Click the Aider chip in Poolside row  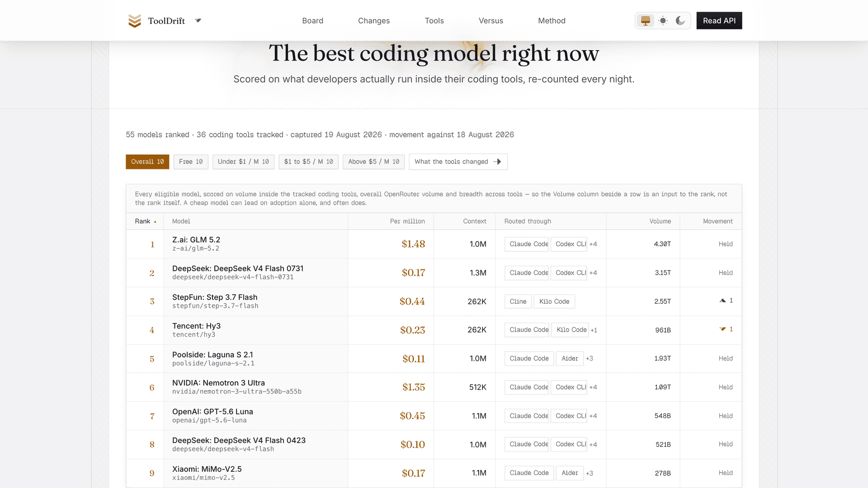point(570,358)
